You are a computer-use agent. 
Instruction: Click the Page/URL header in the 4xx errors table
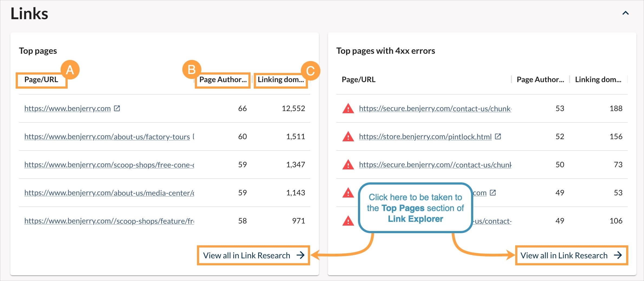click(358, 79)
